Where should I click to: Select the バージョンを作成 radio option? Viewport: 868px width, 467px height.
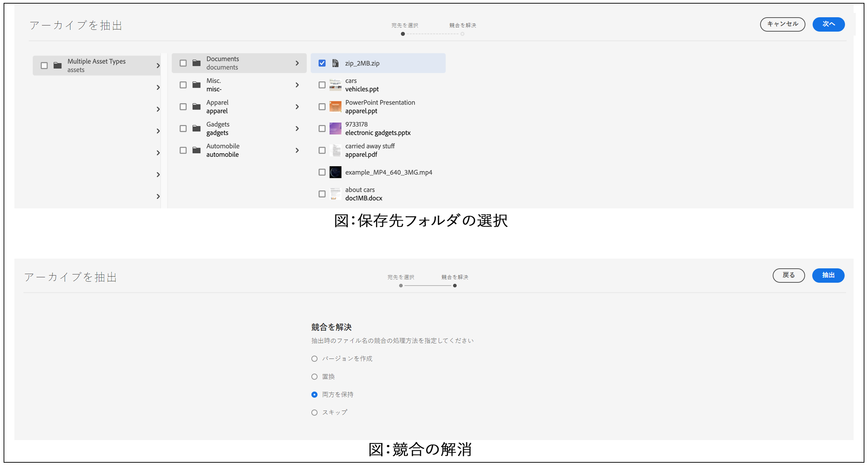click(314, 359)
